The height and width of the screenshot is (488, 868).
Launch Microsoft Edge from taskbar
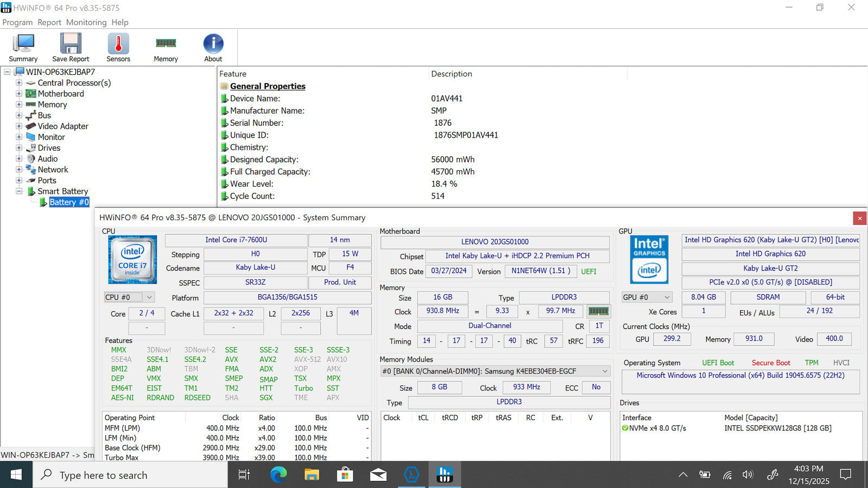point(278,475)
